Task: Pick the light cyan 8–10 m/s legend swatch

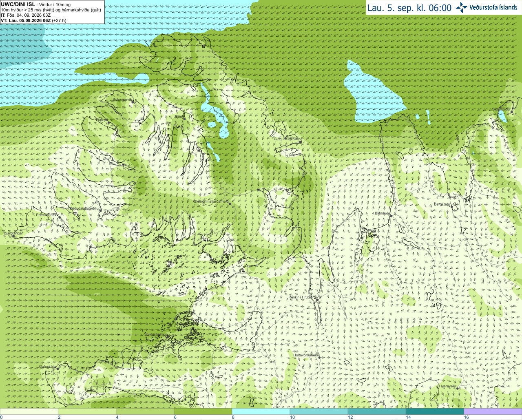Action: (261, 411)
